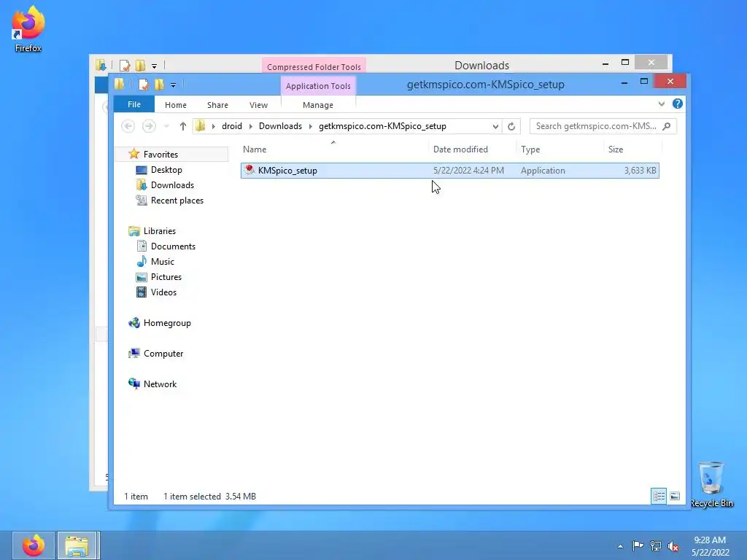Expand the breadcrumb arrow after droid

pos(251,126)
